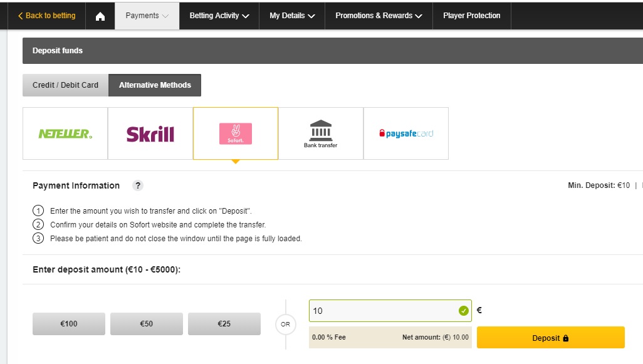Choose paysafecard deposit option
This screenshot has width=643, height=364.
coord(406,133)
